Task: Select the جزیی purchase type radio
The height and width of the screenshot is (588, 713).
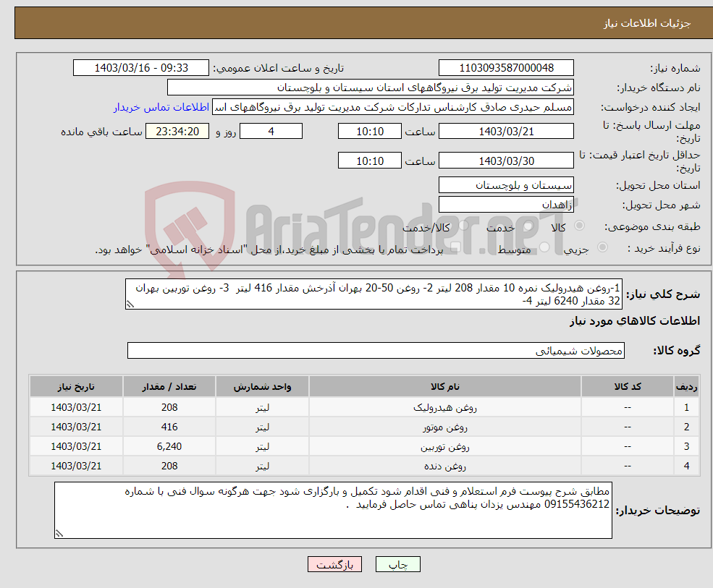Action: pyautogui.click(x=602, y=247)
